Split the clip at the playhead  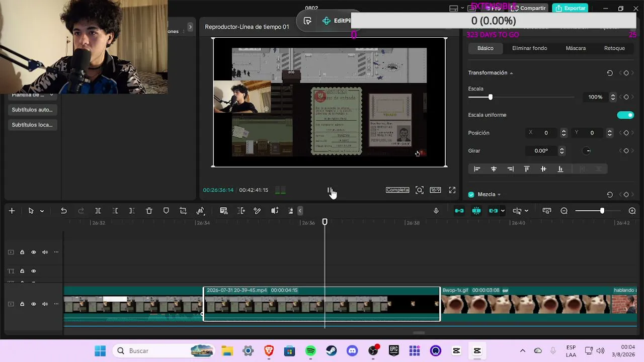98,211
